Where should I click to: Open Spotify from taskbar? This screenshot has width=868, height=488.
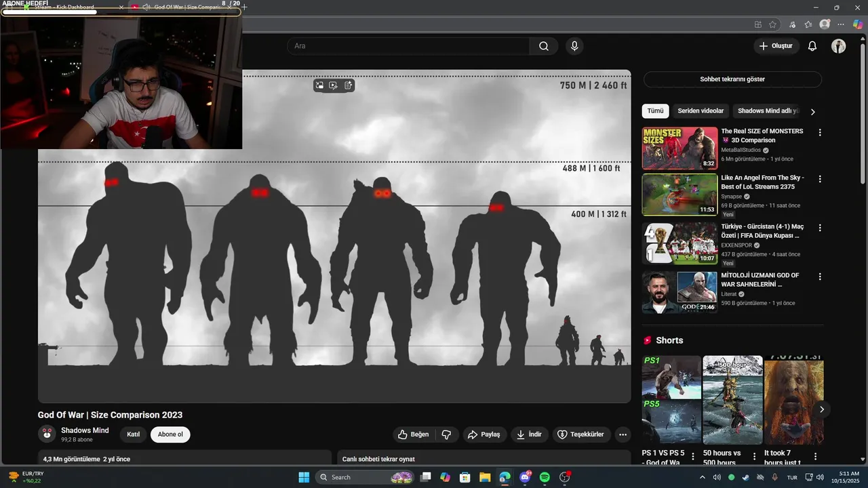(545, 477)
